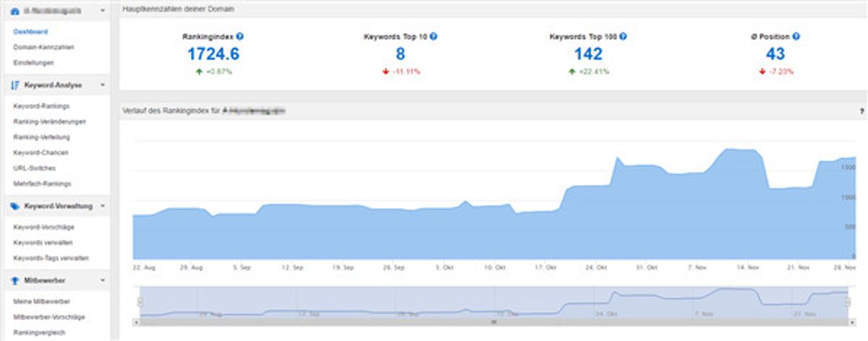868x341 pixels.
Task: Click the Keywords Top 10 value 8
Action: [400, 54]
